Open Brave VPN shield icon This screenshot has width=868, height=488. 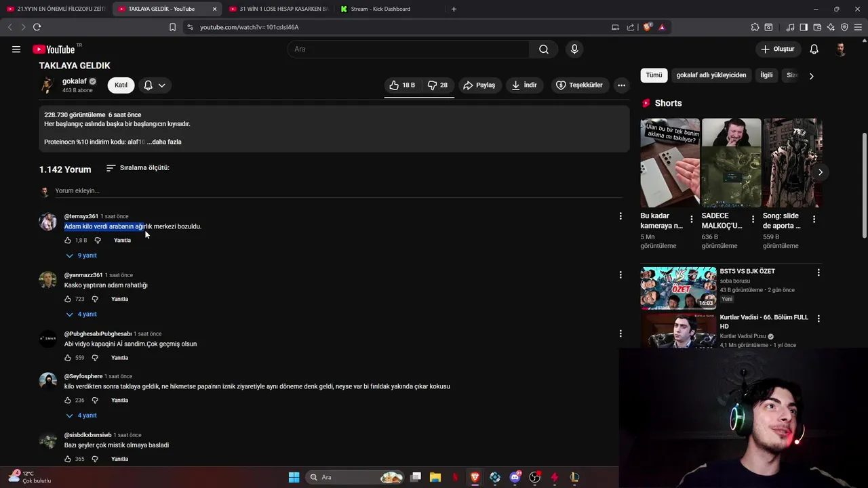844,27
